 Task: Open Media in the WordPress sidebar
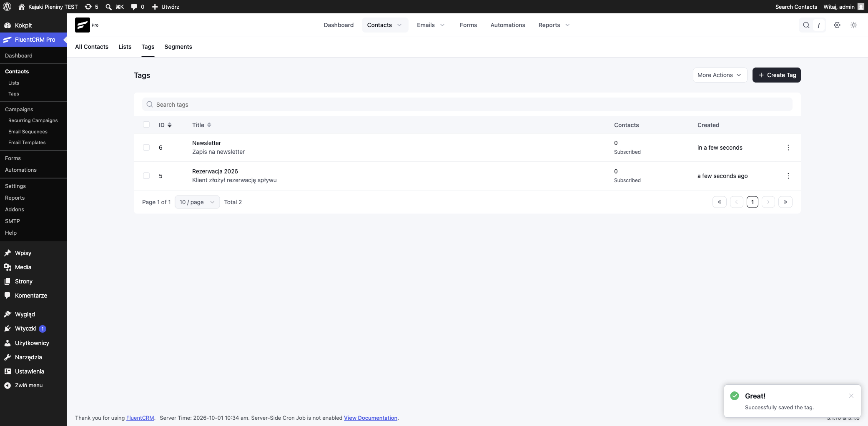coord(33,267)
